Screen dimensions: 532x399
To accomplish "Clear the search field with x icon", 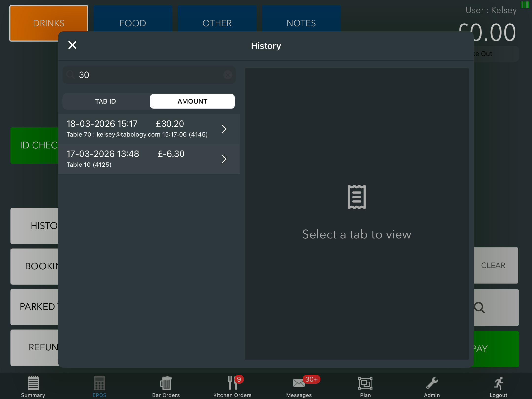I will [228, 75].
